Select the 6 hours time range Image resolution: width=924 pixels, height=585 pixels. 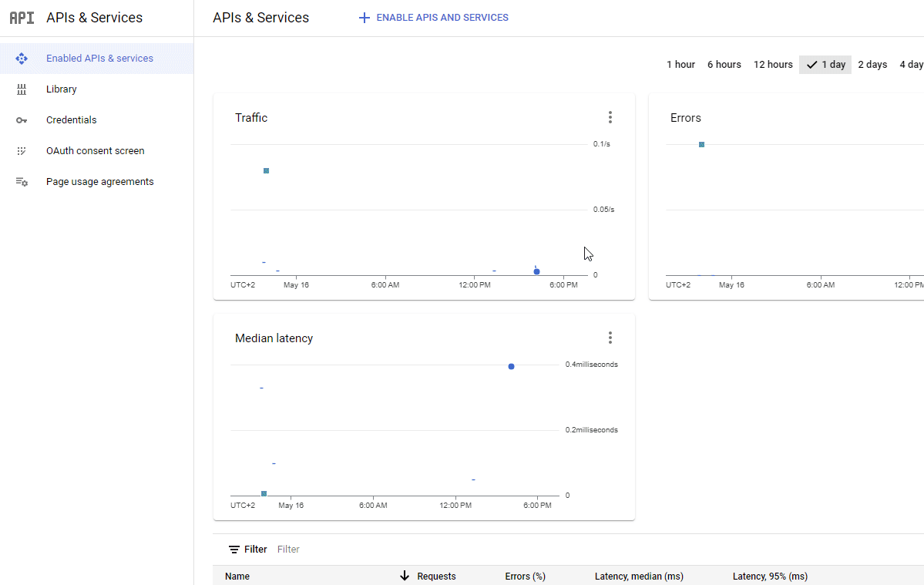pyautogui.click(x=724, y=64)
